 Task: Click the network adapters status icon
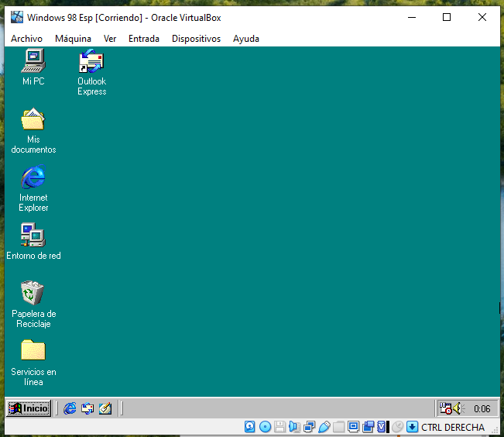click(x=309, y=427)
